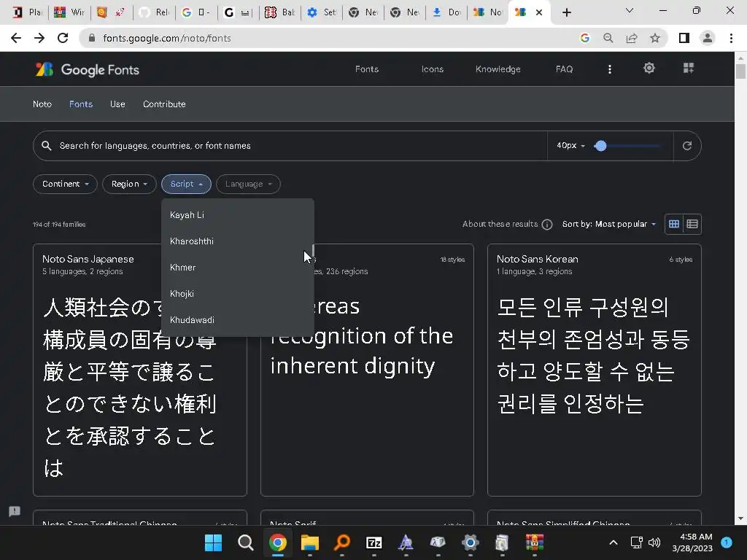The width and height of the screenshot is (747, 560).
Task: Select Khudawadi from the script list
Action: click(237, 320)
